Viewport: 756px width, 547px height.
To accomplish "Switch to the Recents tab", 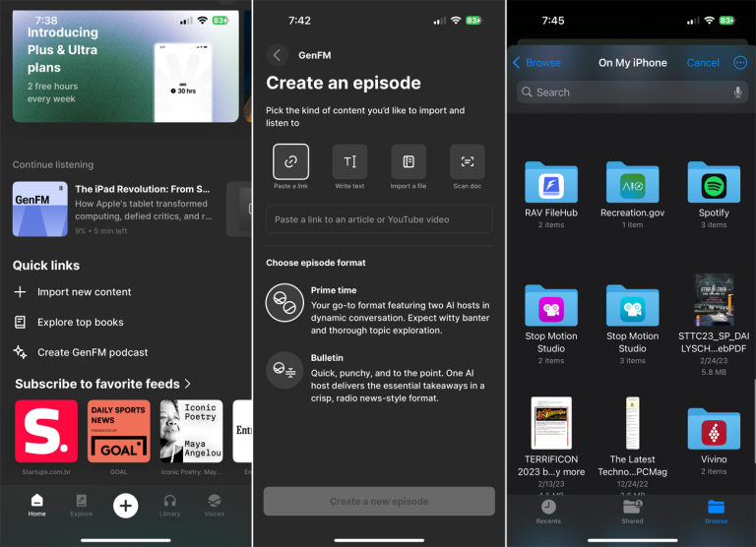I will coord(548,510).
